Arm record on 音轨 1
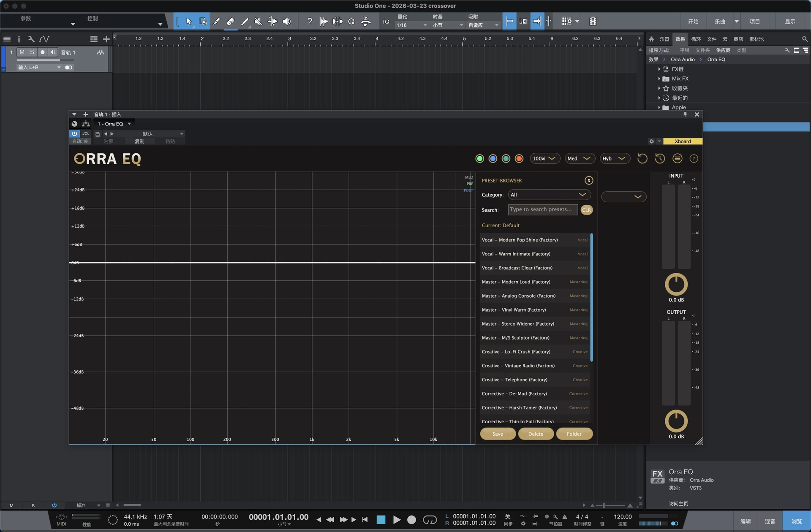 pyautogui.click(x=42, y=52)
